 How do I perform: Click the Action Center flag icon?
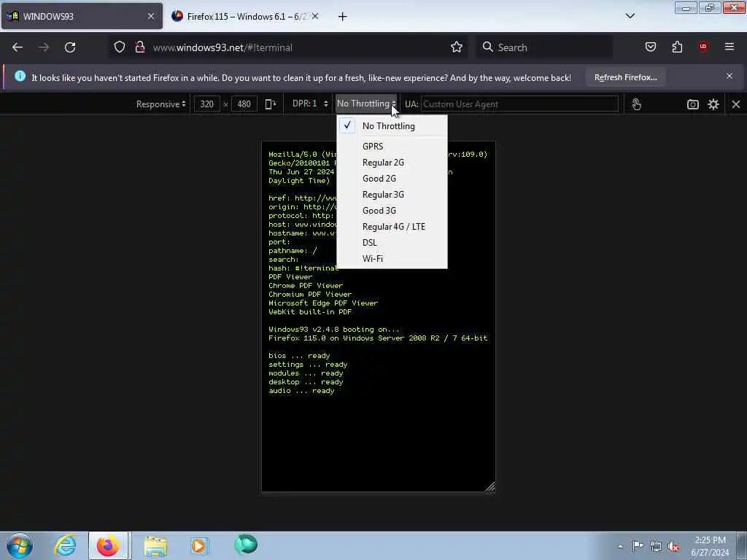click(638, 546)
